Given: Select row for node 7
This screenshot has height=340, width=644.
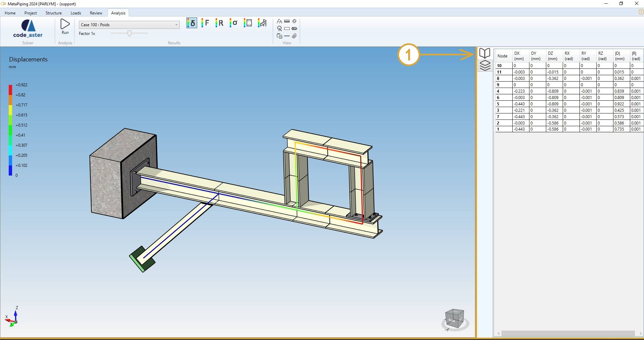Looking at the screenshot, I should pyautogui.click(x=569, y=117).
